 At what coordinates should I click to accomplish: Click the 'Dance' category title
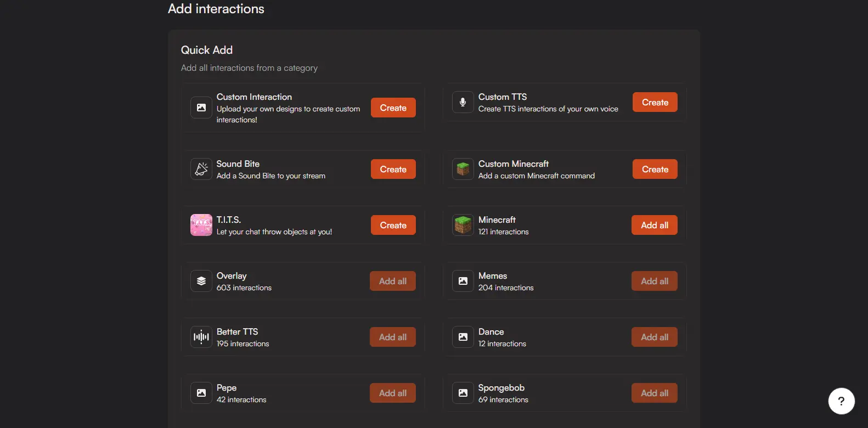pyautogui.click(x=491, y=332)
